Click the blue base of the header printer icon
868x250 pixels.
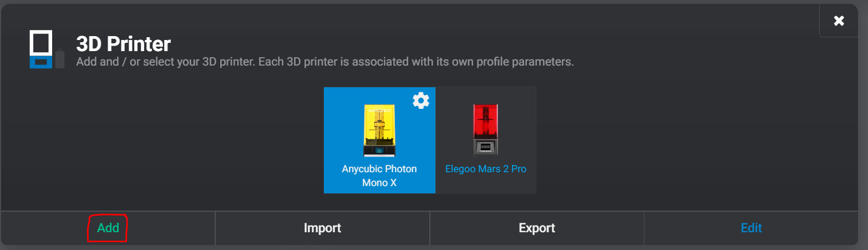point(41,63)
